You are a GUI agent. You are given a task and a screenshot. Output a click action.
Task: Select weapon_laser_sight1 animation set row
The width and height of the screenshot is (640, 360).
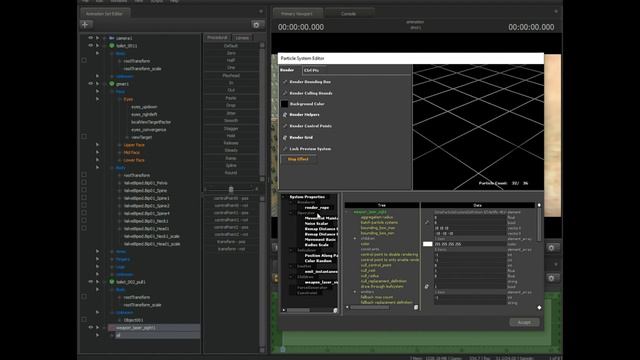[x=154, y=328]
